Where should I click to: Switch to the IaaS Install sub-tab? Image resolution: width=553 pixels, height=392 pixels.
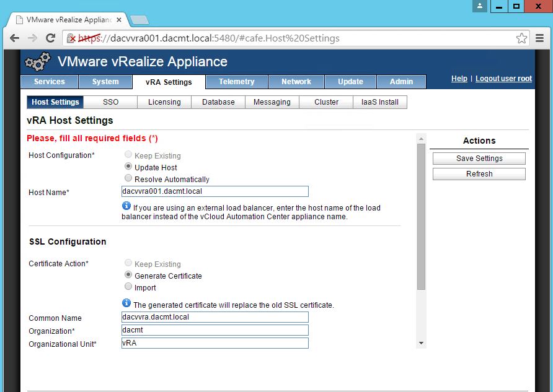(380, 102)
